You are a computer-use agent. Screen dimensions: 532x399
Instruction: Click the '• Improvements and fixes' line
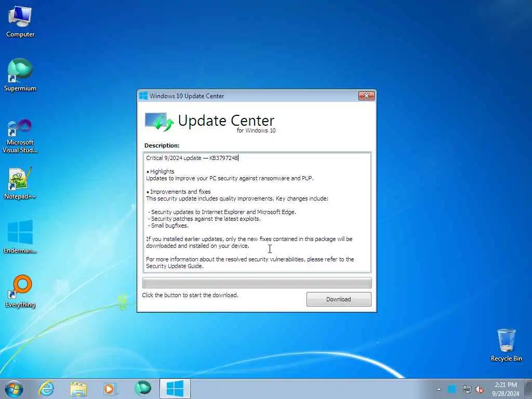click(179, 192)
